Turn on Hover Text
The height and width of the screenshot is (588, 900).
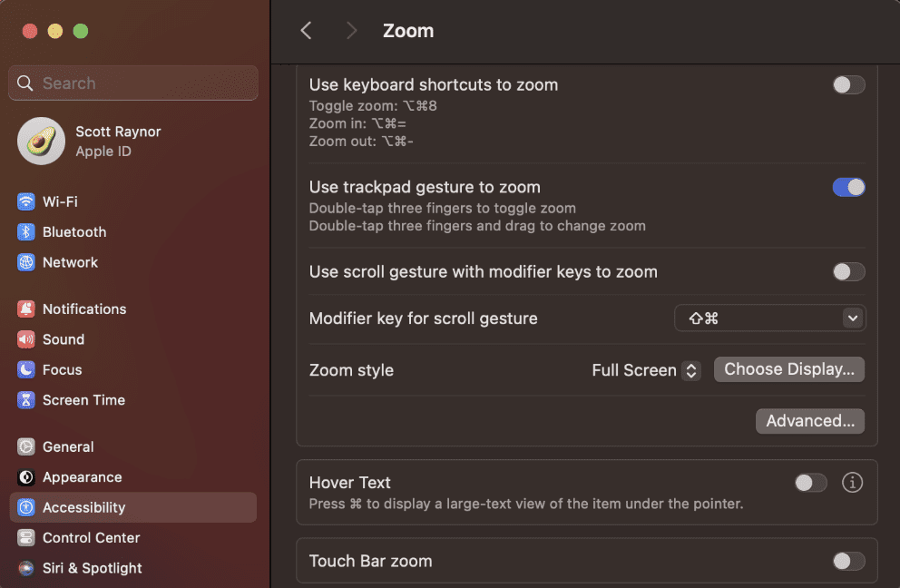pyautogui.click(x=810, y=482)
